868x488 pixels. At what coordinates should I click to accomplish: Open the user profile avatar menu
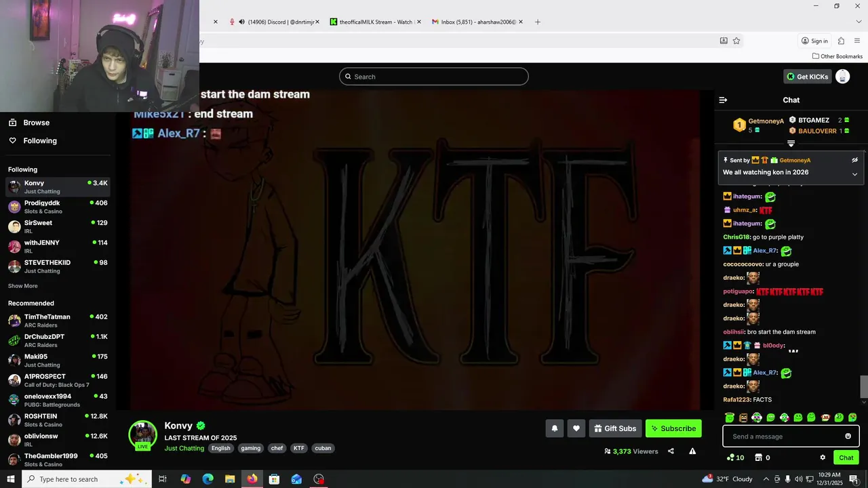click(x=842, y=77)
